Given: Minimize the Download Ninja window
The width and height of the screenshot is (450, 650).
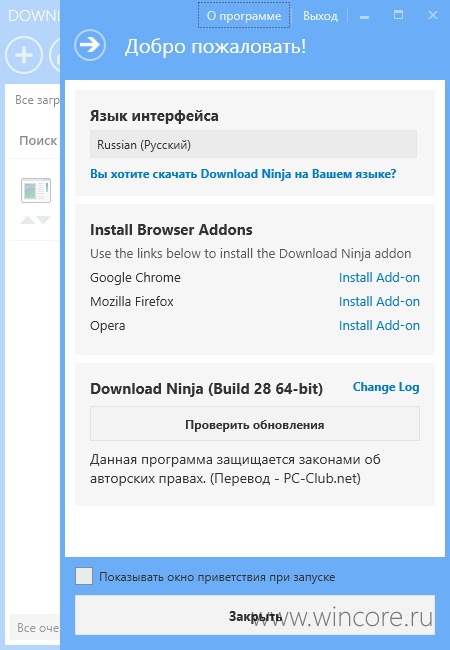Looking at the screenshot, I should coord(365,17).
